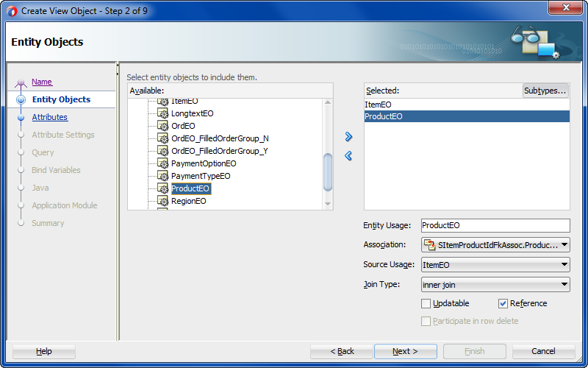Screen dimensions: 588x368
Task: Click the LongtextEO entity icon
Action: pyautogui.click(x=162, y=113)
